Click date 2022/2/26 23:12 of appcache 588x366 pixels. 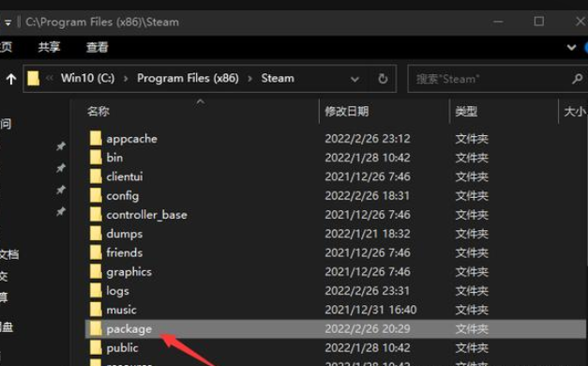(368, 139)
